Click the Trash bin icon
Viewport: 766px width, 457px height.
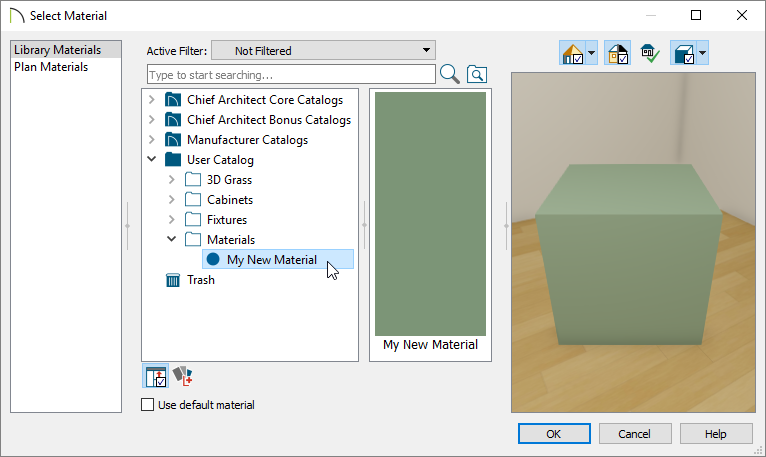(173, 280)
